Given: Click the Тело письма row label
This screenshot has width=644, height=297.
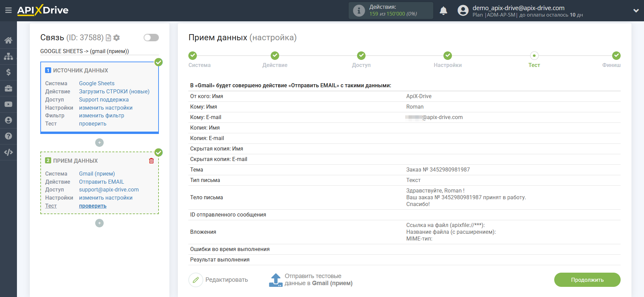Looking at the screenshot, I should click(x=206, y=197).
